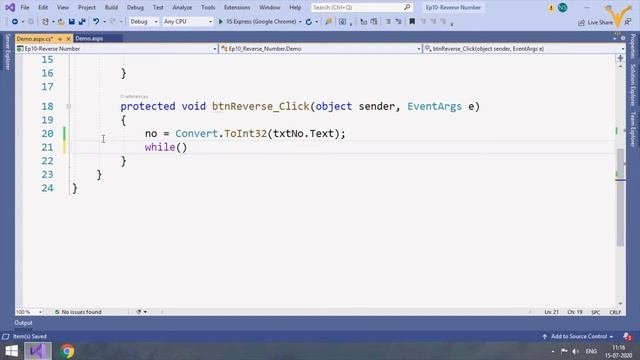
Task: Undo the last edit with the Undo arrow
Action: (x=96, y=22)
